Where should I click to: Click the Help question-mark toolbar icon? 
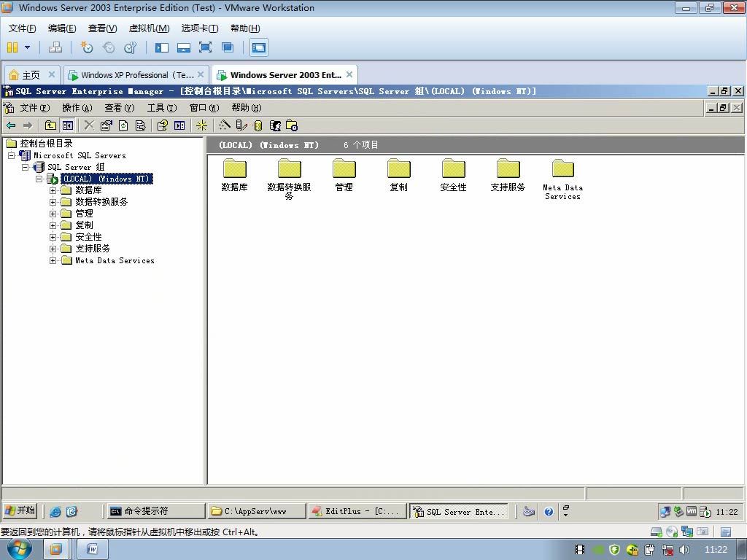(x=162, y=125)
